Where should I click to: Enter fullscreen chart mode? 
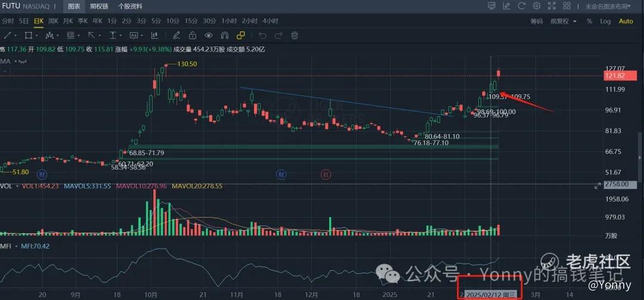click(552, 6)
